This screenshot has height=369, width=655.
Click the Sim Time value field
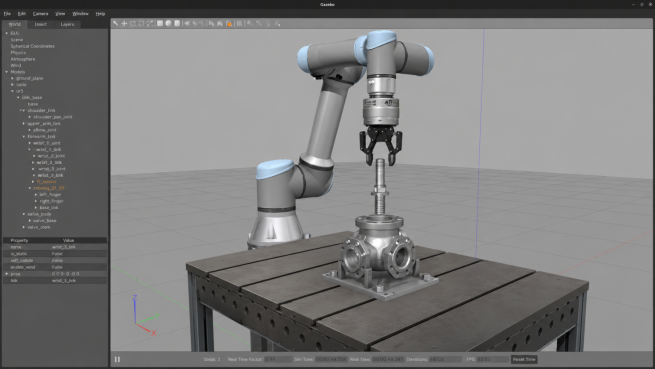tap(331, 359)
